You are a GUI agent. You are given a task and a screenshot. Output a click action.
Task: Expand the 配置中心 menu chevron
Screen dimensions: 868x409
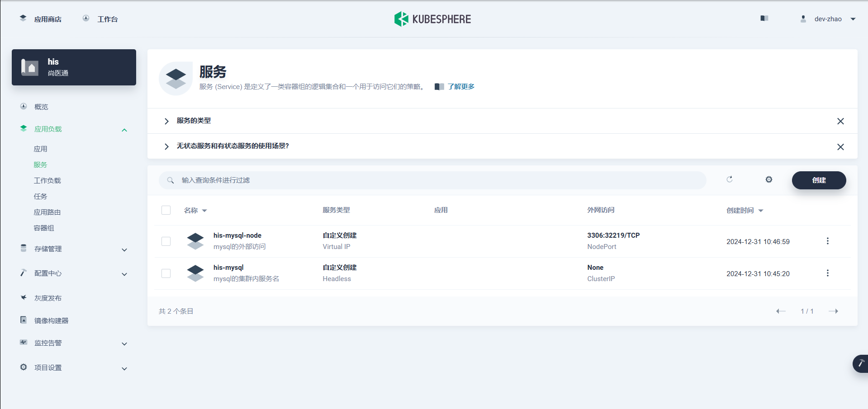pos(124,274)
